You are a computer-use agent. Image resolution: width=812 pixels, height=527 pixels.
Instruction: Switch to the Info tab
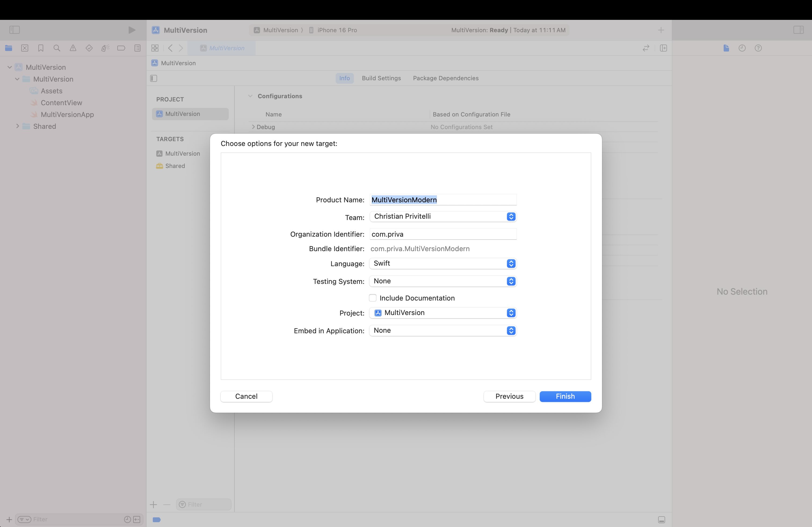(x=344, y=78)
